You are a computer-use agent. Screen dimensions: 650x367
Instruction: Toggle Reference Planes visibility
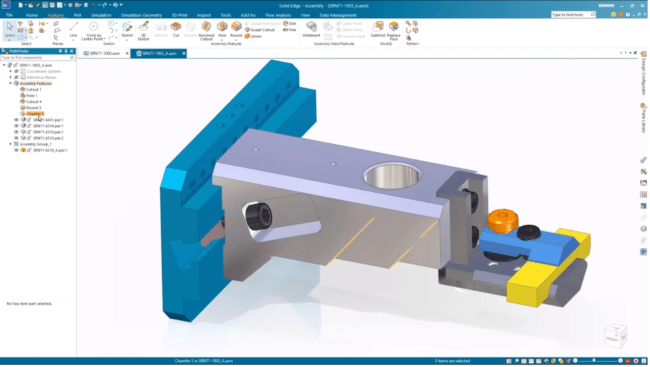coord(17,78)
